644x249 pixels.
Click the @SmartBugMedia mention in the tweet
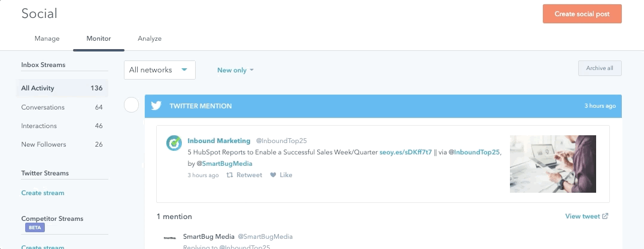(x=224, y=163)
